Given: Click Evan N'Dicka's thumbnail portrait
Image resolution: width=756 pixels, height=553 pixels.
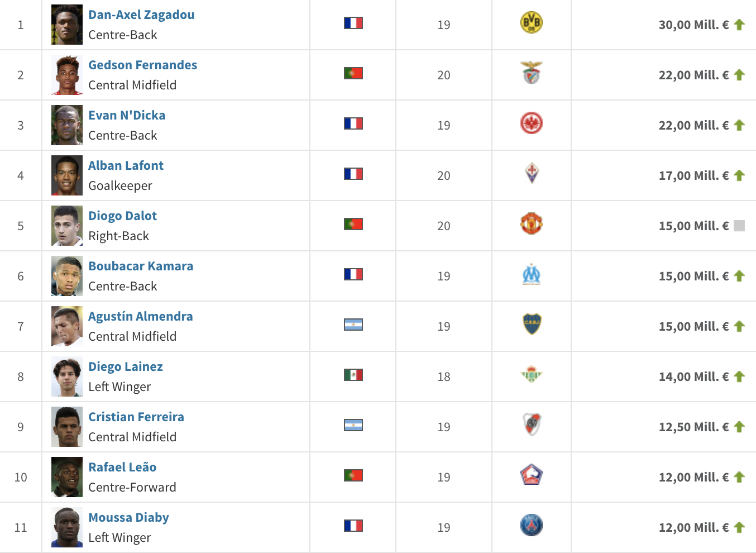Looking at the screenshot, I should [x=66, y=125].
